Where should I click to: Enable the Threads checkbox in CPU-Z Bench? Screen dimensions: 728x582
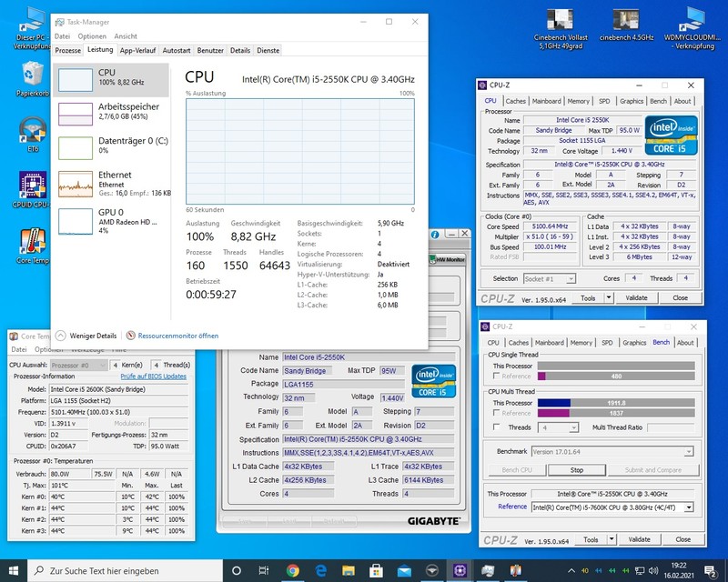tap(496, 427)
